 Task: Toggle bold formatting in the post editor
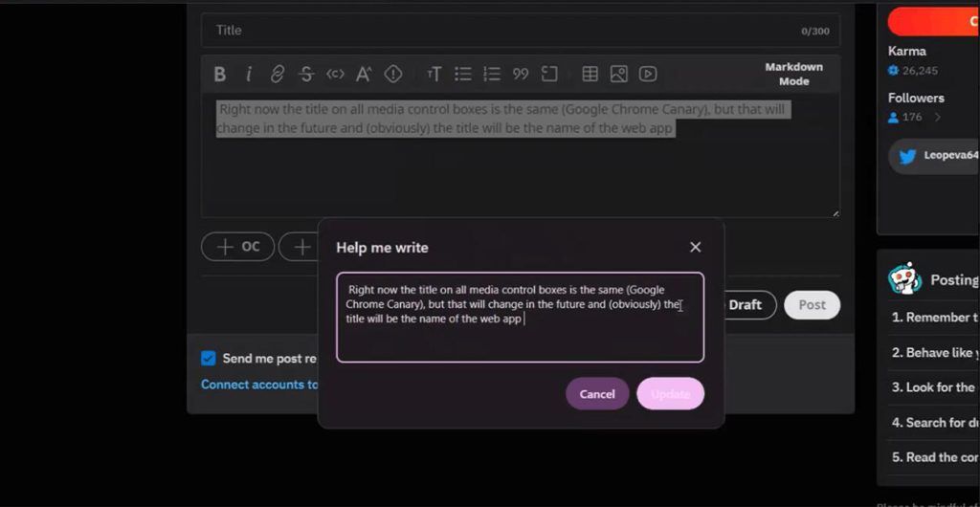[219, 74]
